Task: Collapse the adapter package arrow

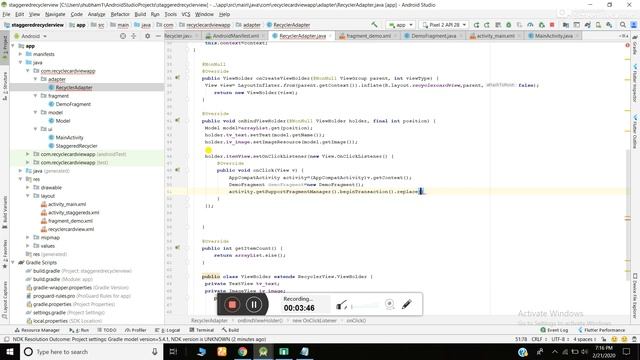Action: [x=36, y=79]
